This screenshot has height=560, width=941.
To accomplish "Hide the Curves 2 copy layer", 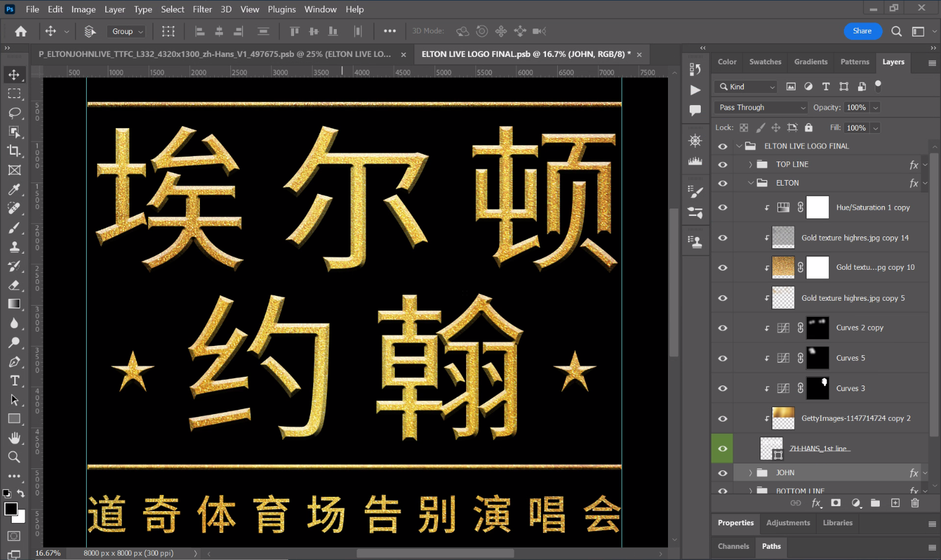I will tap(722, 328).
